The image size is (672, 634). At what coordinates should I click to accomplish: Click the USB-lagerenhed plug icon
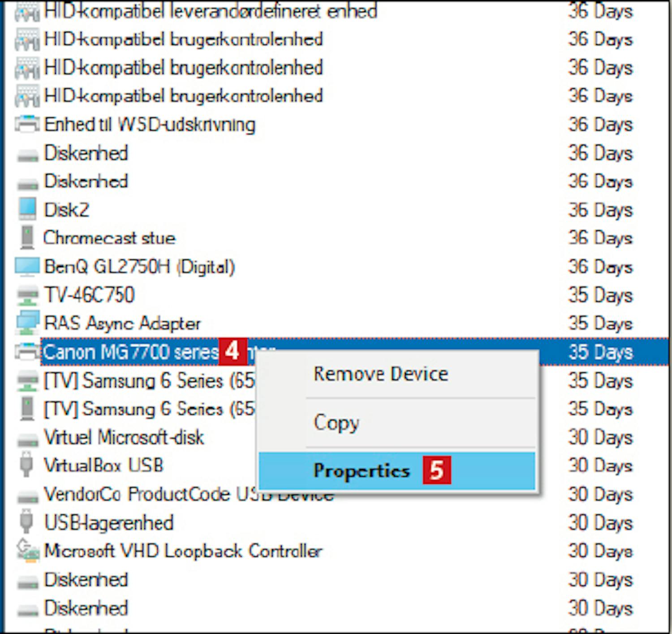click(x=27, y=522)
